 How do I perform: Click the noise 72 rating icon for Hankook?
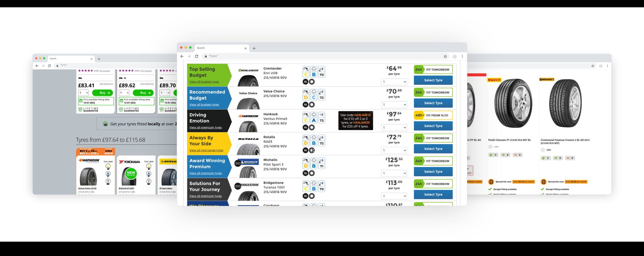pyautogui.click(x=321, y=117)
